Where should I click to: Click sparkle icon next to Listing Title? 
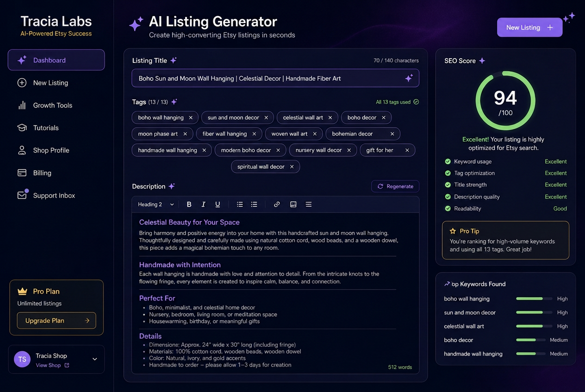point(174,61)
